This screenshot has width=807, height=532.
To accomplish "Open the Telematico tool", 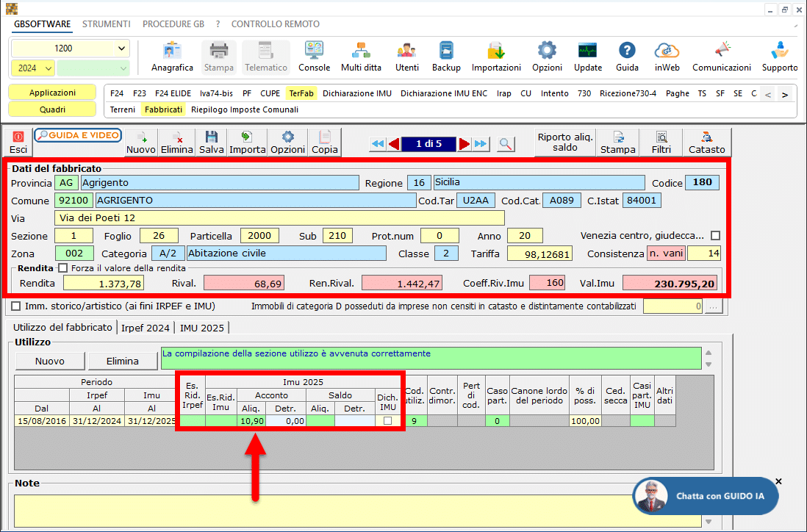I will pos(265,57).
